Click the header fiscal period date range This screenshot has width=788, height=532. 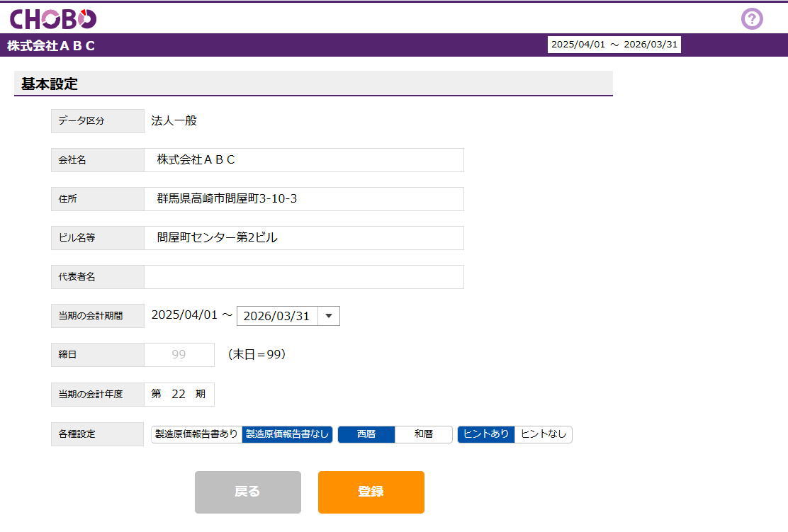click(614, 45)
